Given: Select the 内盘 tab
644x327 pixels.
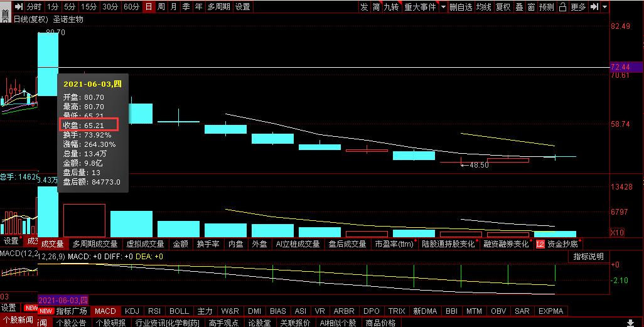Looking at the screenshot, I should 235,244.
